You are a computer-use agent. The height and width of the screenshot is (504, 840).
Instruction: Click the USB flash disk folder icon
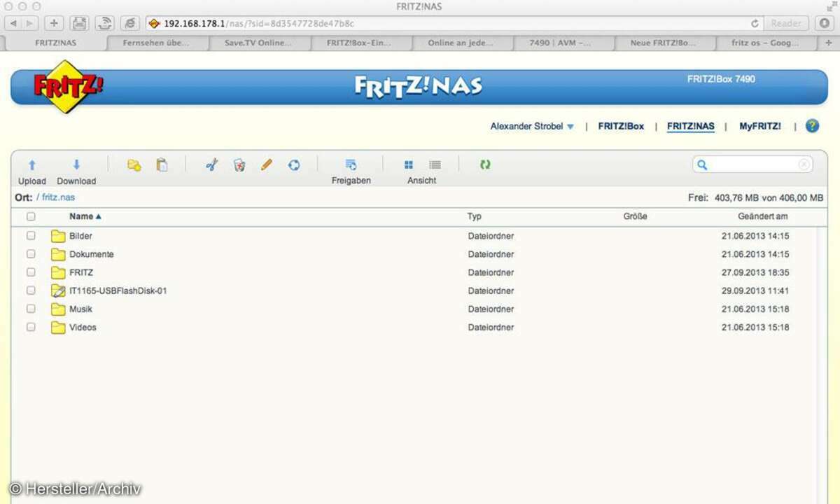(58, 291)
